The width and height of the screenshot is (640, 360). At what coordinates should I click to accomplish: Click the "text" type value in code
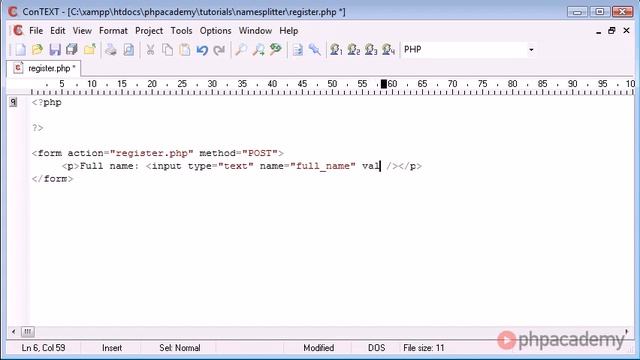point(236,166)
